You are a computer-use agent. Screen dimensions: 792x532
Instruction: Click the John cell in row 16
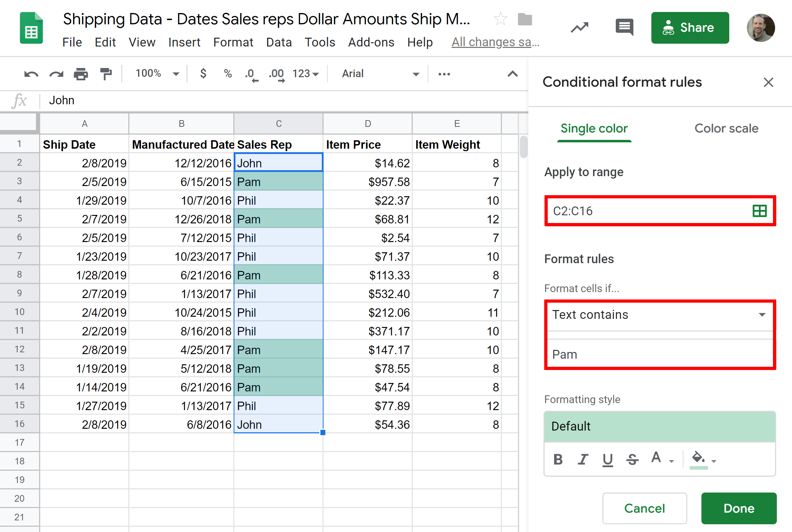click(x=278, y=425)
